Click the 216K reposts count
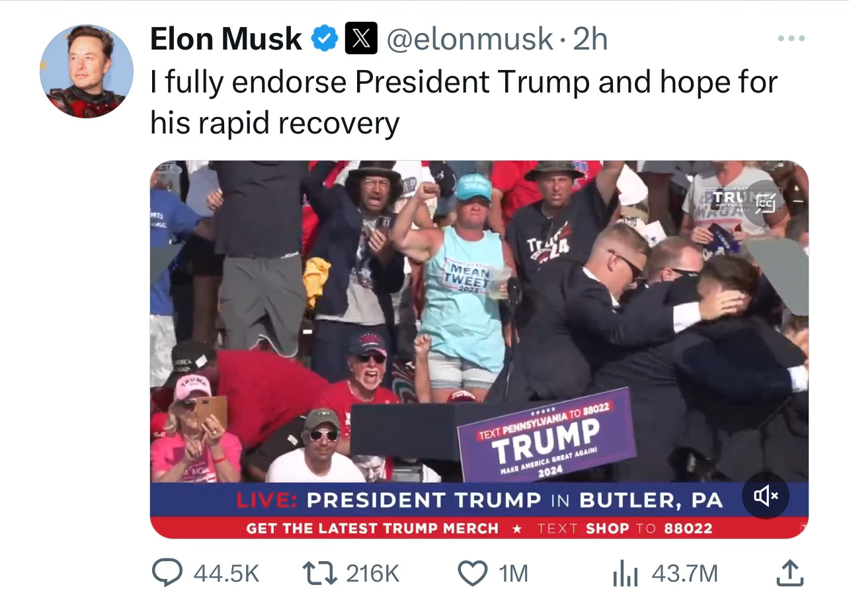The image size is (849, 616). [x=373, y=573]
